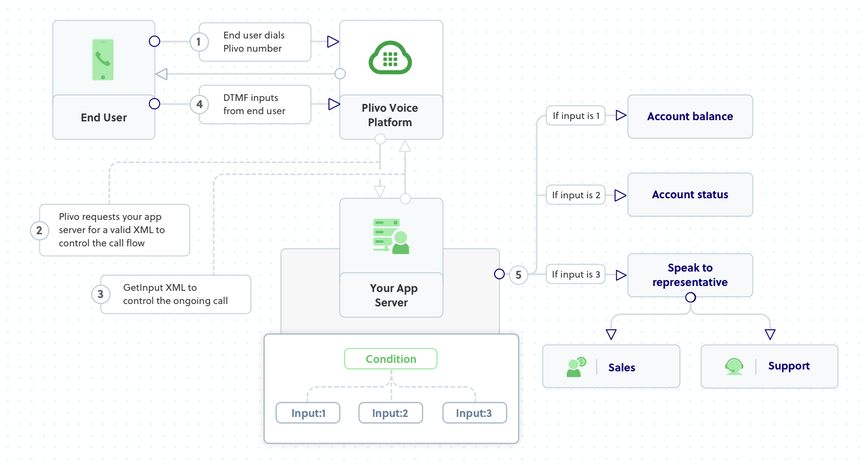Select the Account status box
The height and width of the screenshot is (465, 868).
[x=690, y=195]
